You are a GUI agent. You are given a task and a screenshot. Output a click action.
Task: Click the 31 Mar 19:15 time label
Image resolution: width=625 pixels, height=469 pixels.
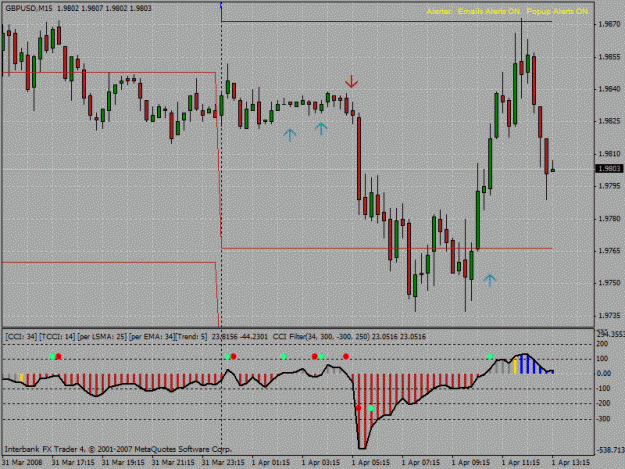pyautogui.click(x=123, y=463)
